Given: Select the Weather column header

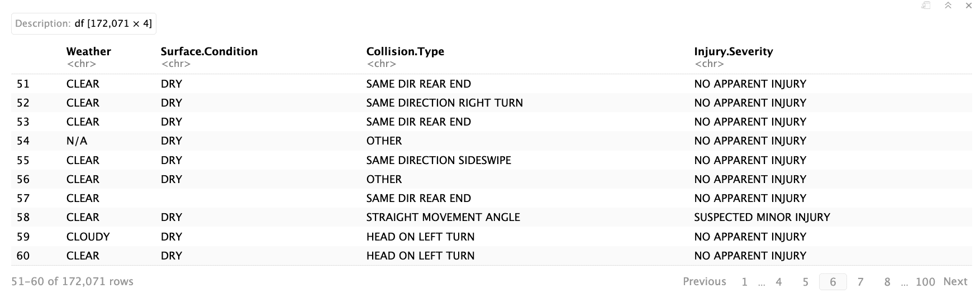Looking at the screenshot, I should click(89, 51).
